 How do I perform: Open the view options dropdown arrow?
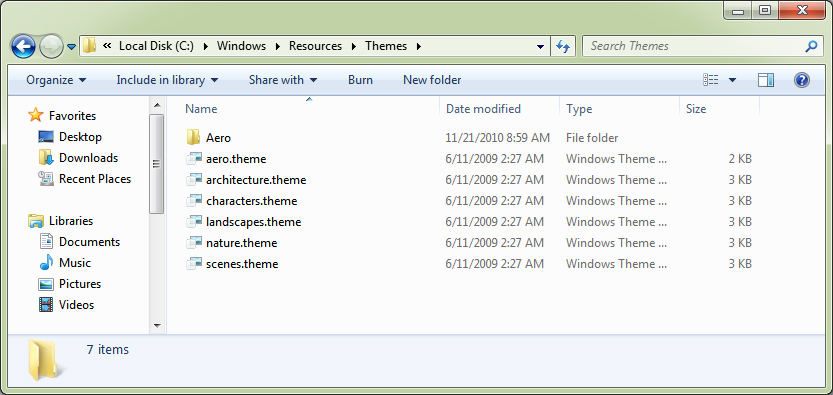[x=733, y=80]
